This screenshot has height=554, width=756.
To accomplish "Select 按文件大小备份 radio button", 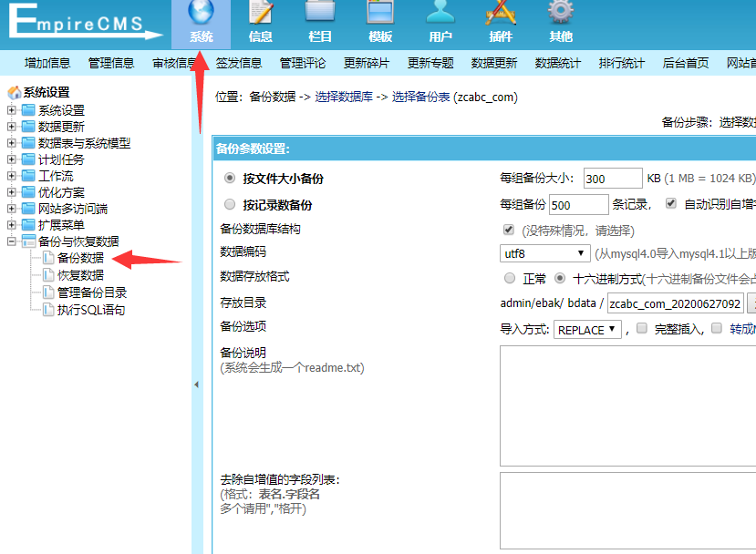I will point(230,179).
